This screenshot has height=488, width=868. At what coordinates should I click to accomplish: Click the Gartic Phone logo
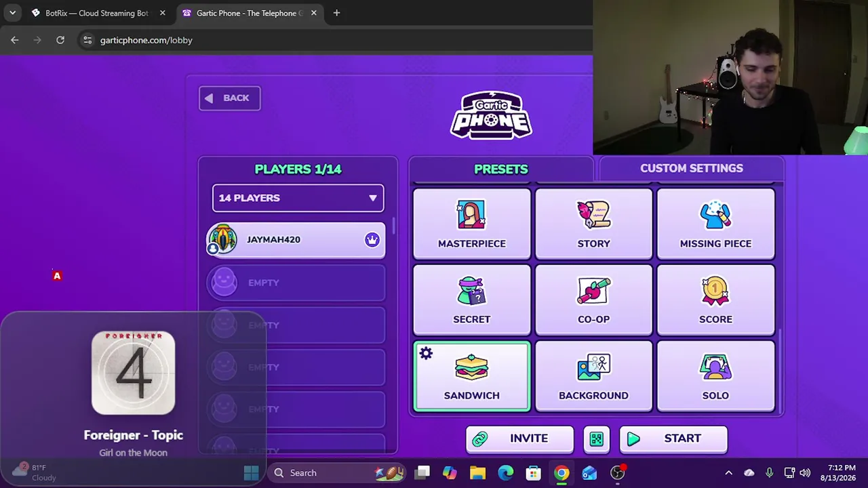pos(491,116)
